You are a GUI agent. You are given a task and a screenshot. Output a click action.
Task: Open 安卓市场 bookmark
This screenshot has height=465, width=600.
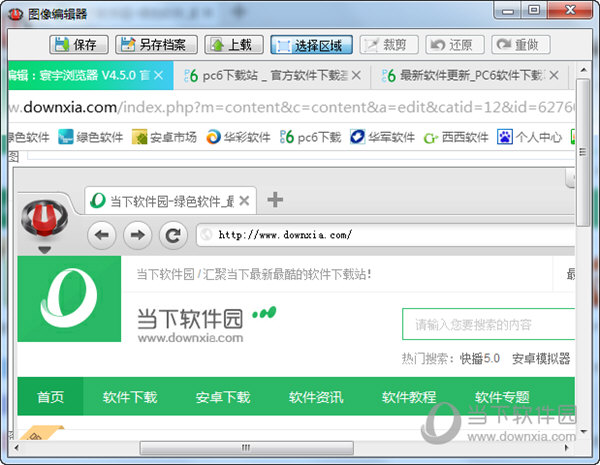[x=164, y=137]
